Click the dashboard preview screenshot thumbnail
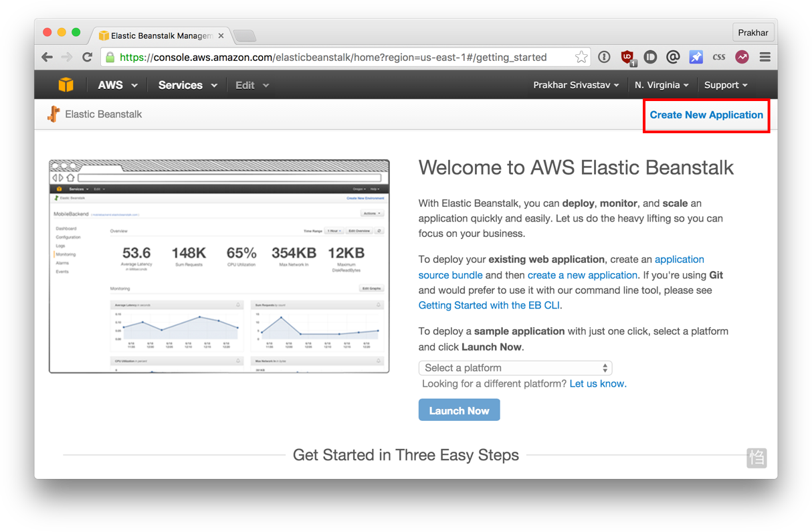 pyautogui.click(x=219, y=266)
